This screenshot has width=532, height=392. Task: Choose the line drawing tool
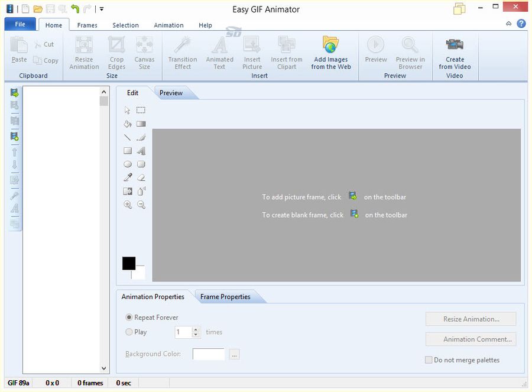[127, 137]
